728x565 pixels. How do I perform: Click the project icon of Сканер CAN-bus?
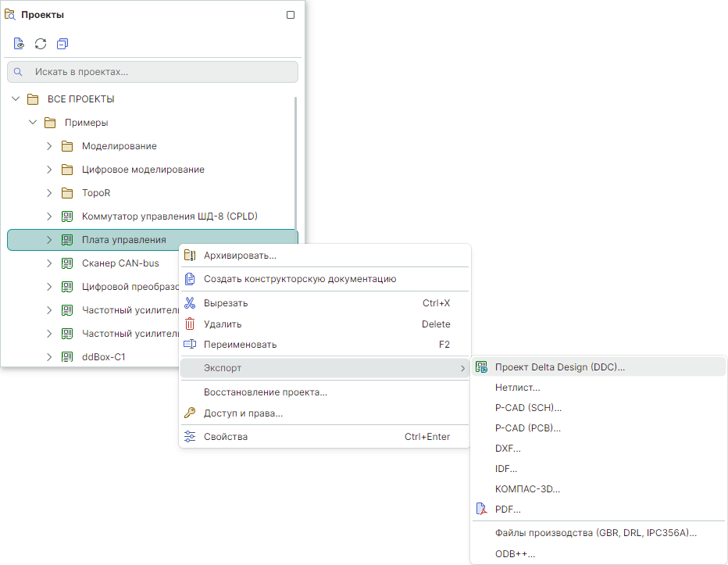tap(67, 263)
